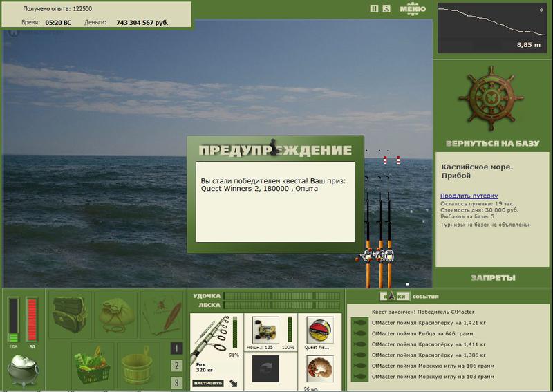Select tackle slot 1

177,348
